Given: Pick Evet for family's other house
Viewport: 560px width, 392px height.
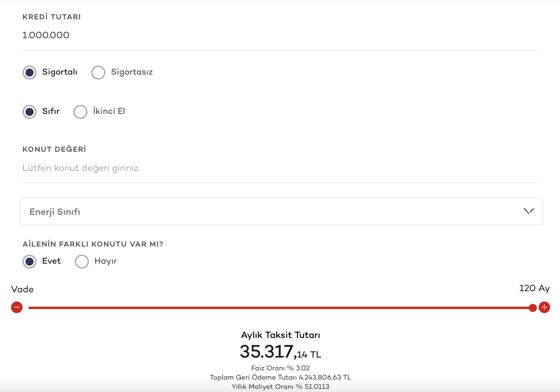Looking at the screenshot, I should point(30,261).
